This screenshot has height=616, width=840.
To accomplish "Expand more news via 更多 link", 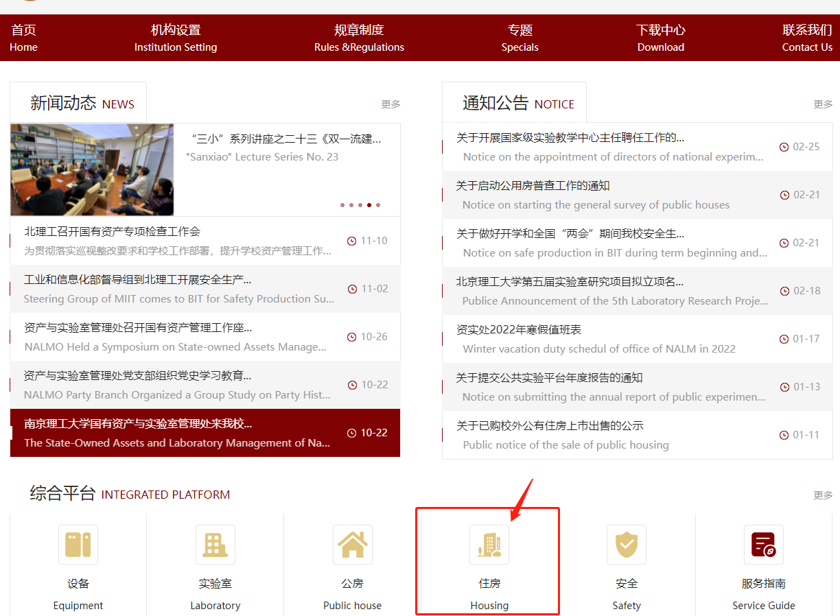I will click(x=390, y=104).
